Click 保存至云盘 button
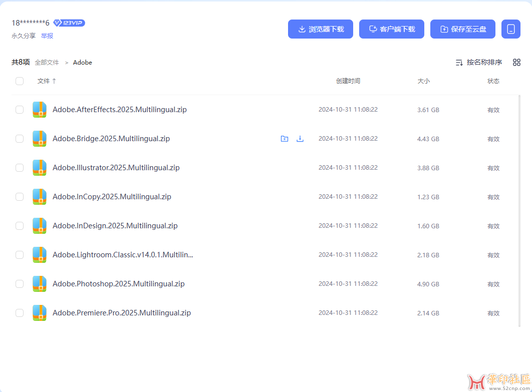 [463, 29]
